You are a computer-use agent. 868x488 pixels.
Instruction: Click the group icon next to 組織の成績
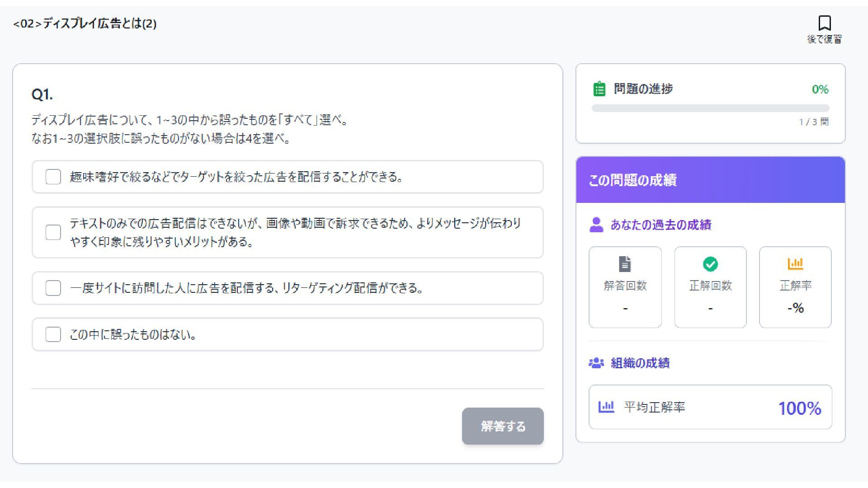[596, 363]
